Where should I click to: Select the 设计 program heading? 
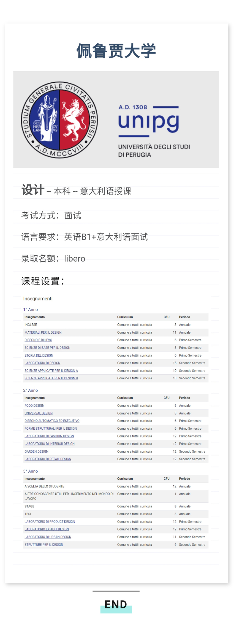coord(33,190)
